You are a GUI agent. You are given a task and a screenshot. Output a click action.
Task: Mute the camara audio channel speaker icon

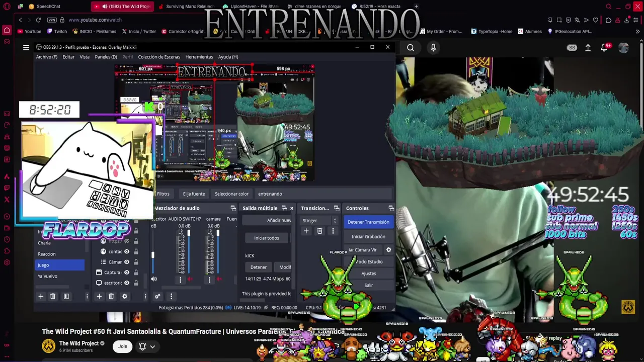219,279
